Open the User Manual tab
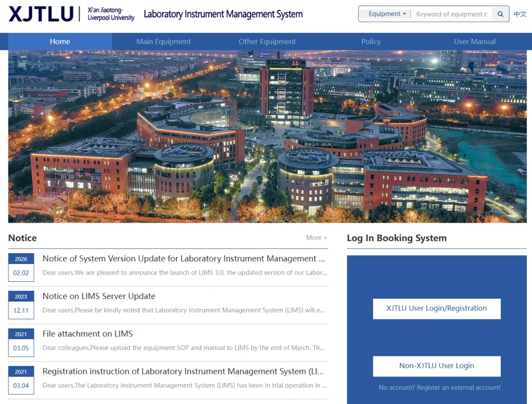 [x=474, y=42]
